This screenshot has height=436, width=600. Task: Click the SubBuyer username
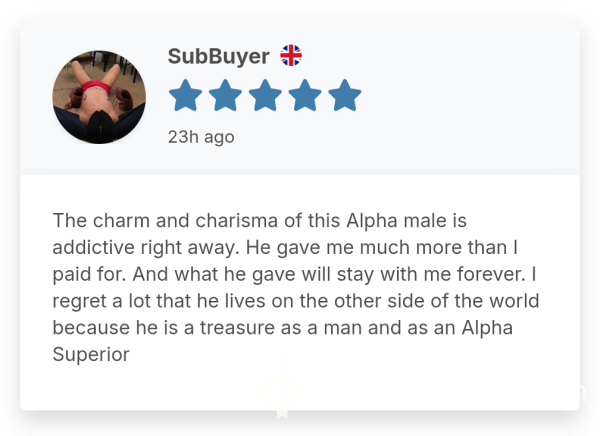(218, 56)
